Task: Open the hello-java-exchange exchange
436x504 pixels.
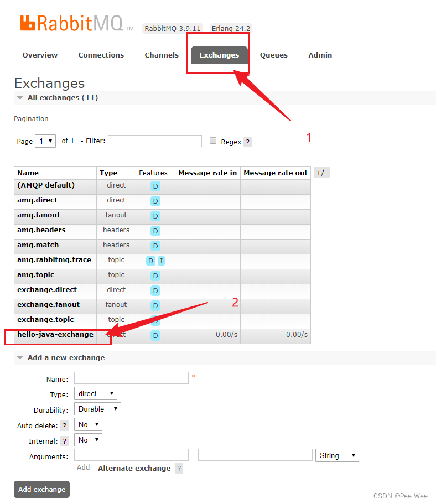Action: pyautogui.click(x=55, y=335)
